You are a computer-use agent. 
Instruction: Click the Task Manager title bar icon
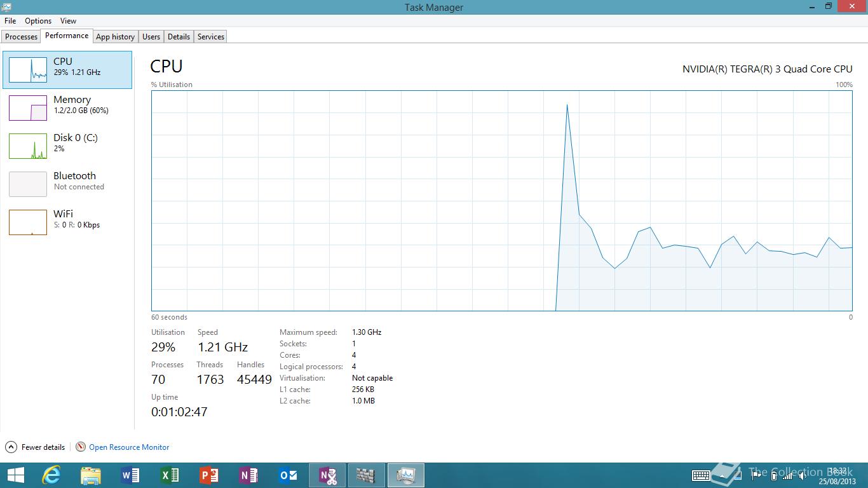[6, 7]
